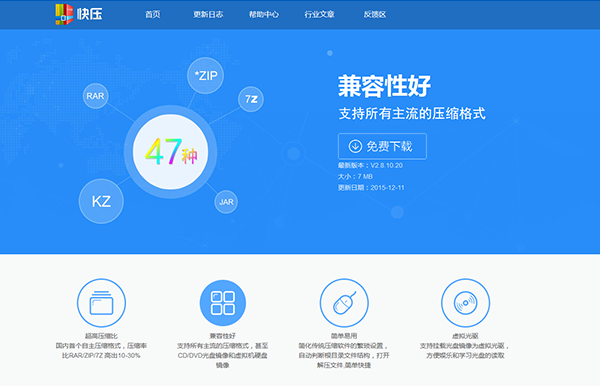
Task: Select the 7z format bubble
Action: point(251,99)
